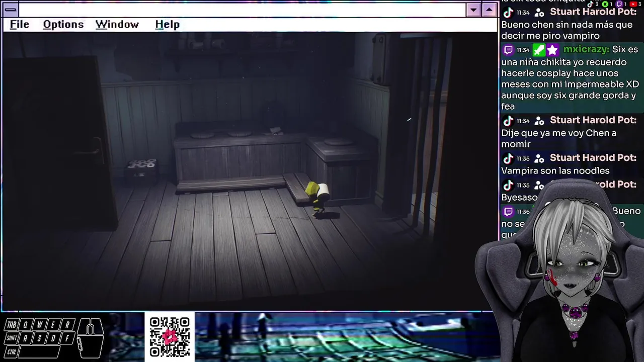Click the Twitch icon beside mxicrazy
This screenshot has height=362, width=644.
coord(508,50)
